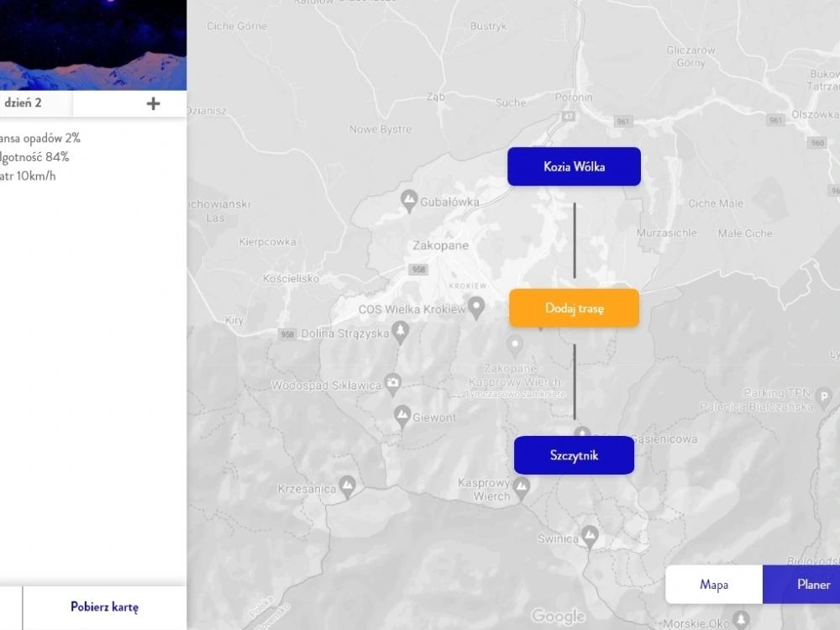Viewport: 840px width, 630px height.
Task: Click the Wodospad Siklawica camera marker
Action: click(x=392, y=384)
